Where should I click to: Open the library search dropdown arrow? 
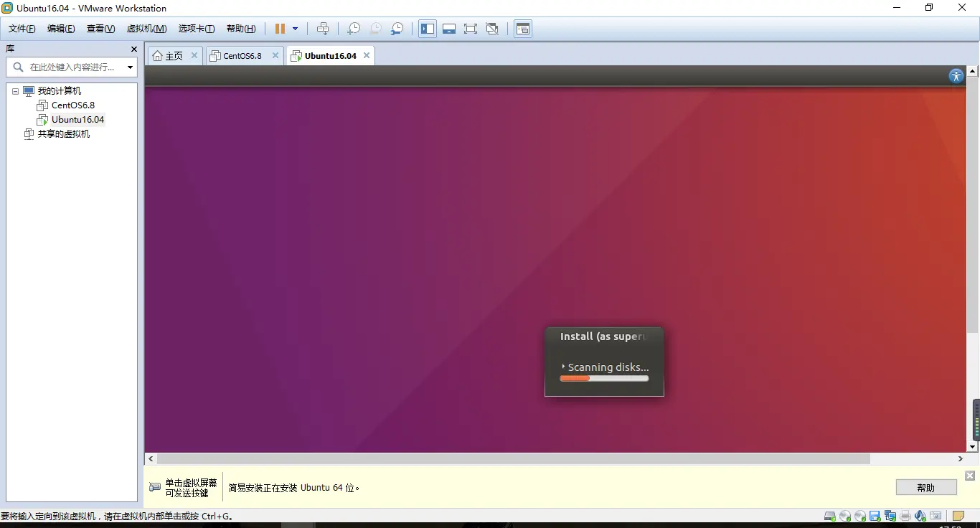[x=130, y=67]
